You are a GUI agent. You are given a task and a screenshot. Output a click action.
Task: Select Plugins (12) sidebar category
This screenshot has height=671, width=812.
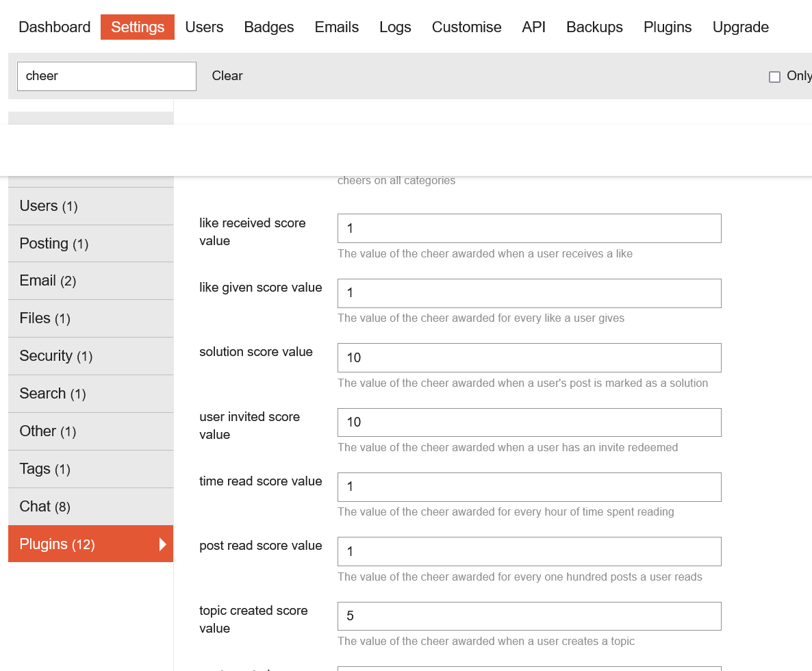pos(90,544)
